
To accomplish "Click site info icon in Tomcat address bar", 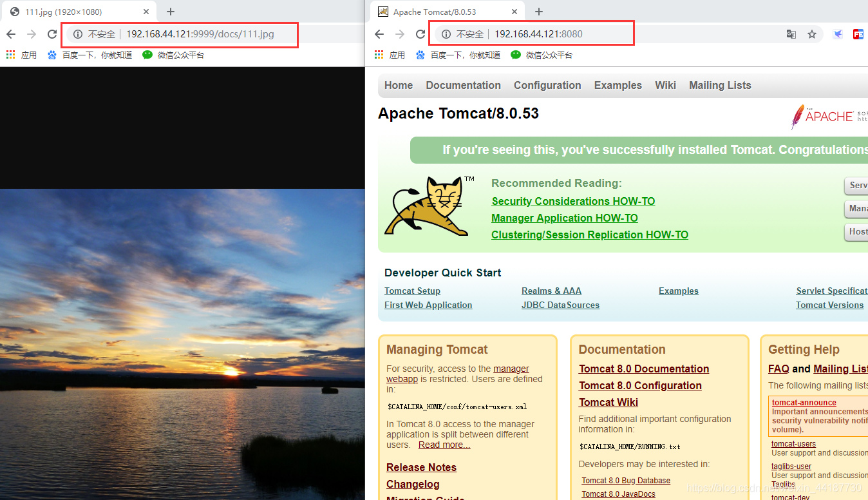I will click(446, 34).
